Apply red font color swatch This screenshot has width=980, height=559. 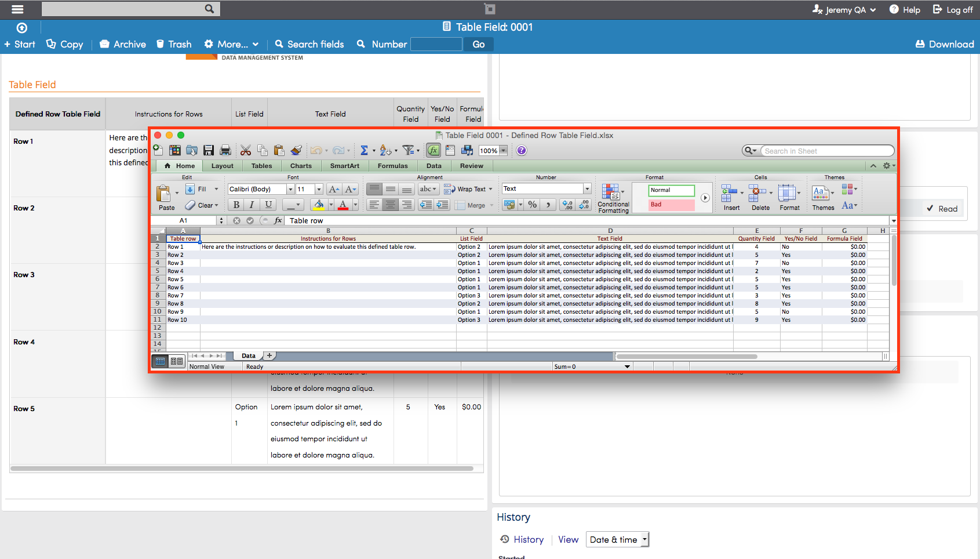342,205
